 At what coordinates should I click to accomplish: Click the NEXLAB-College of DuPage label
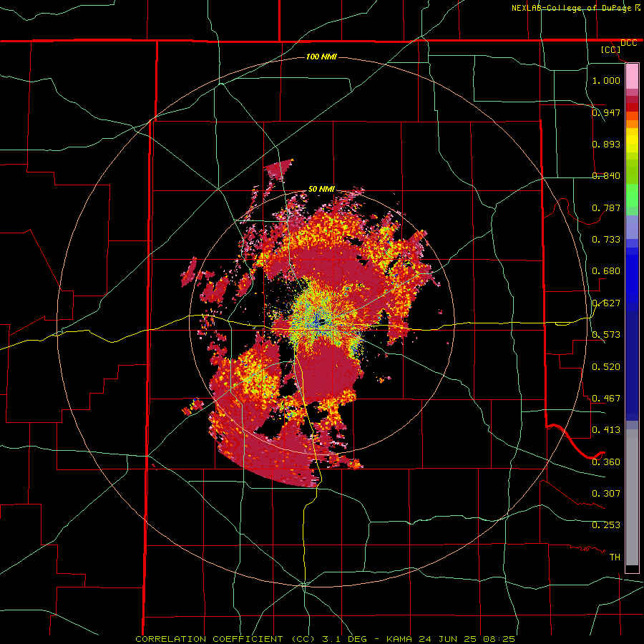pos(572,8)
